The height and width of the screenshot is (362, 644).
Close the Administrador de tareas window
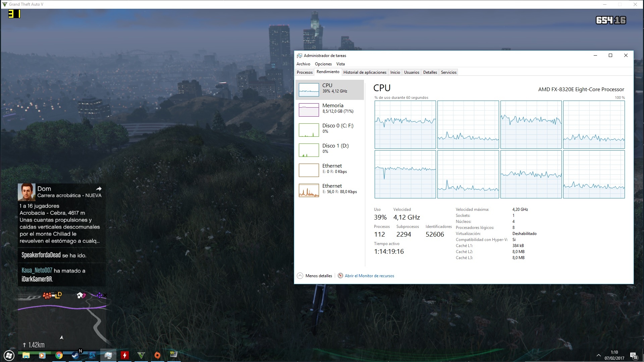pos(626,56)
